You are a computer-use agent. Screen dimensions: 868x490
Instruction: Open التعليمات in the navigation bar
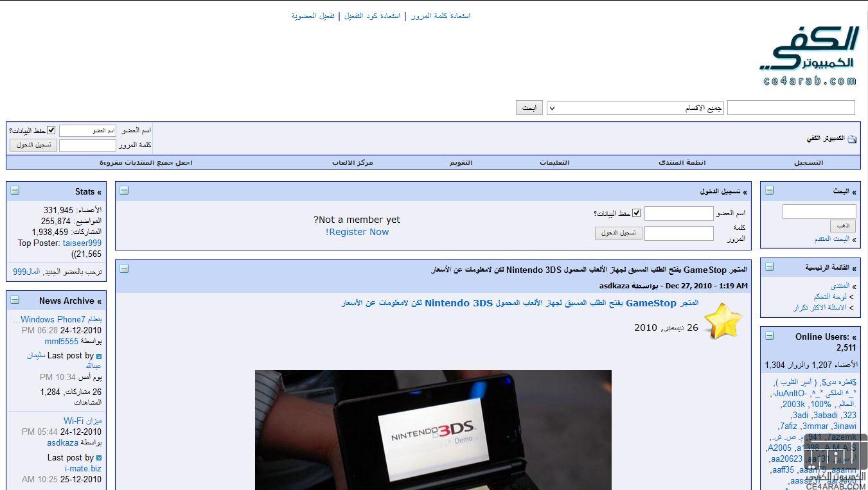(554, 162)
